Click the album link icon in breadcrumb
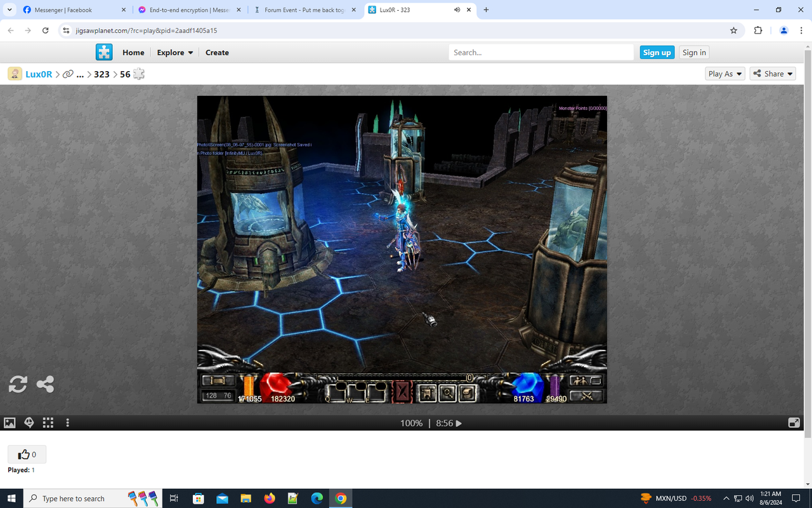 (68, 74)
